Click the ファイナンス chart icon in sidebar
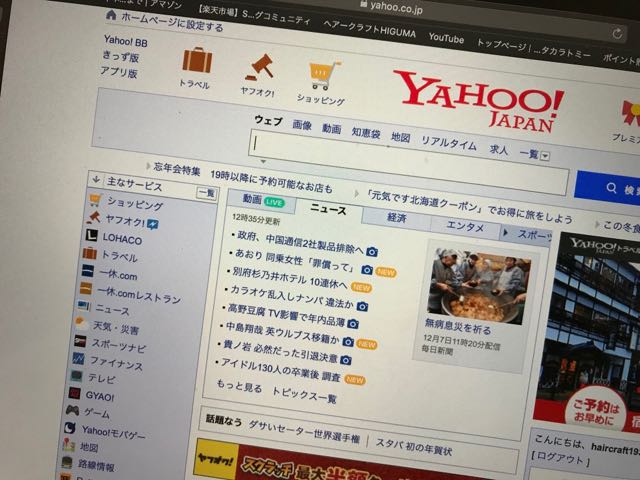The width and height of the screenshot is (640, 480). tap(78, 358)
